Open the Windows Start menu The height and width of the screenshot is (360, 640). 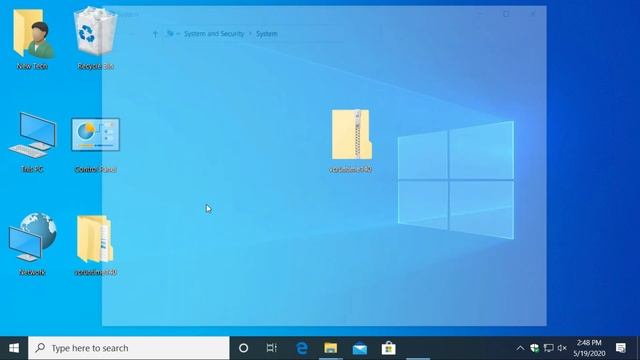pos(14,348)
